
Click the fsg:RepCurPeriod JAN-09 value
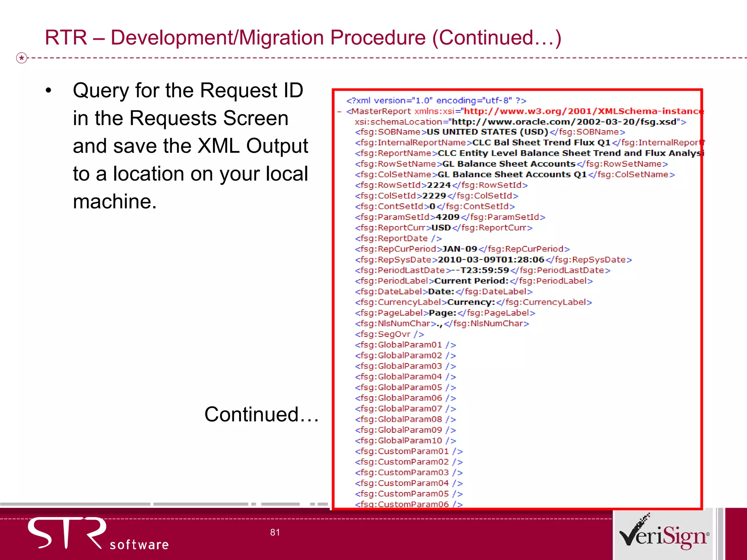[460, 249]
